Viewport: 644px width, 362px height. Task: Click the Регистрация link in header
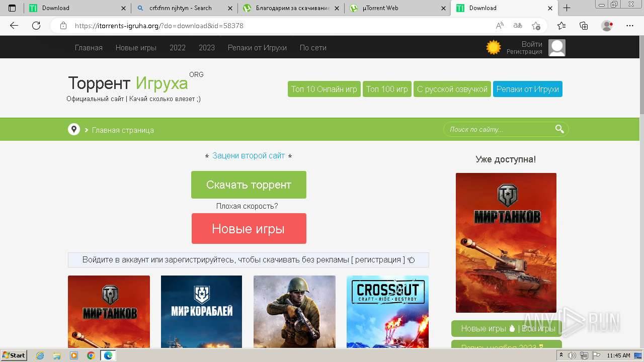(524, 52)
